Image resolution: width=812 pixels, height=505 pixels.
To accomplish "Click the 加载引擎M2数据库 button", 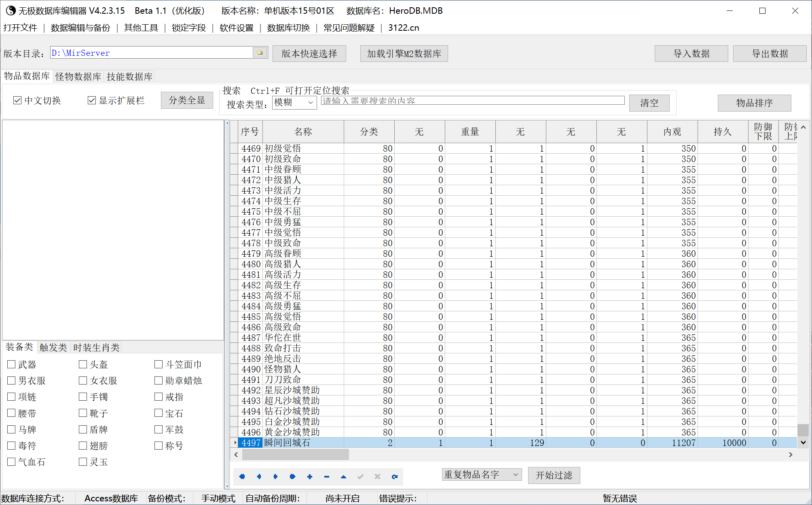I will click(404, 54).
